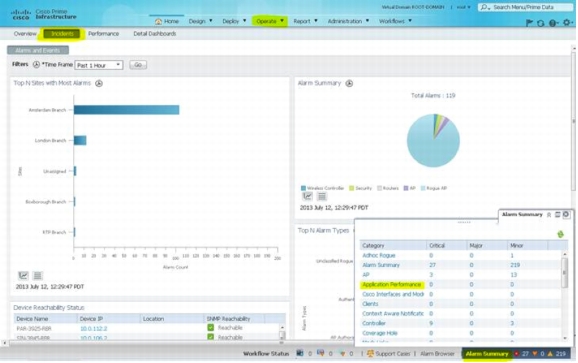Open the settings gear icon at top right
The width and height of the screenshot is (578, 363).
[567, 23]
